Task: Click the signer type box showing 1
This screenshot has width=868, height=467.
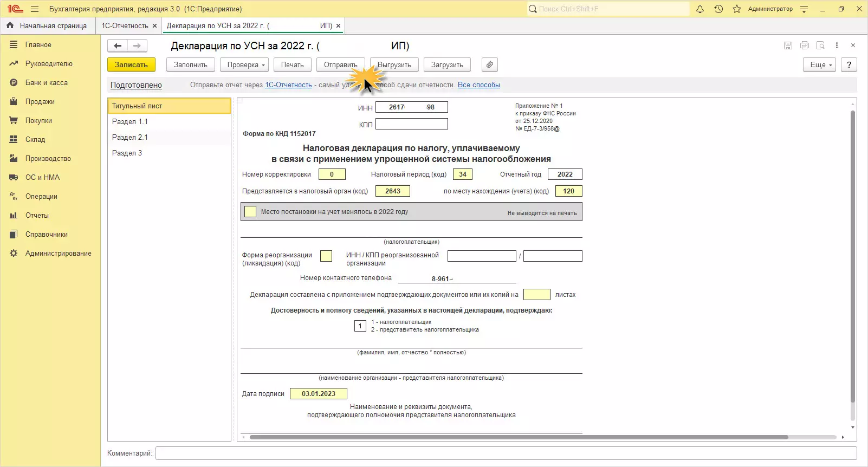Action: coord(360,326)
